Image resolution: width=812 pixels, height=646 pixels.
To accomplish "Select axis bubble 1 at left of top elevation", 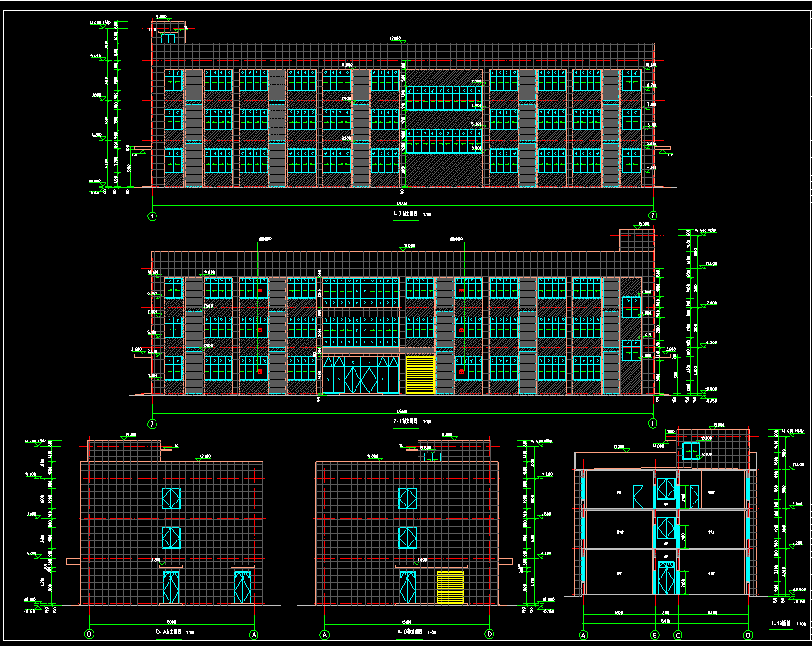I will click(x=151, y=216).
